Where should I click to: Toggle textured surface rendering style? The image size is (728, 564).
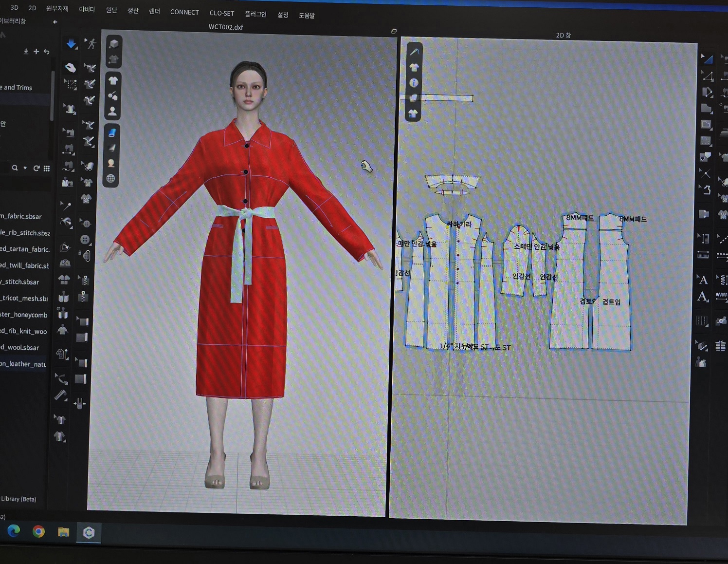tap(112, 132)
